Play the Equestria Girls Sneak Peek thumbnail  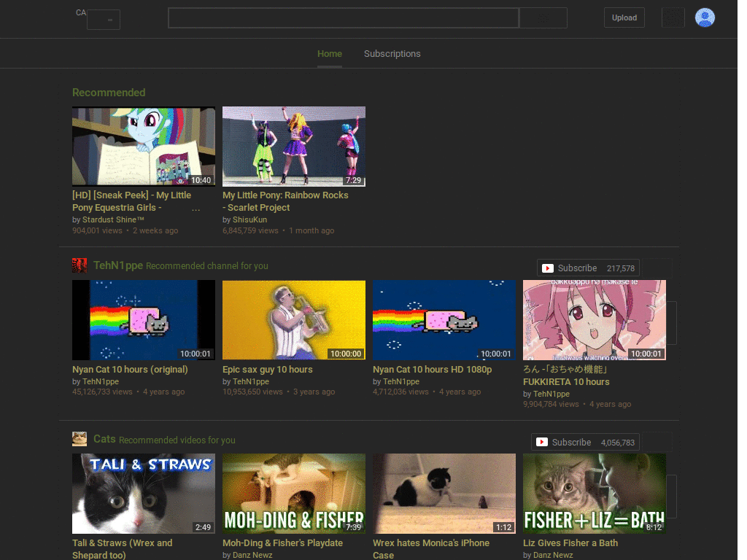tap(144, 146)
